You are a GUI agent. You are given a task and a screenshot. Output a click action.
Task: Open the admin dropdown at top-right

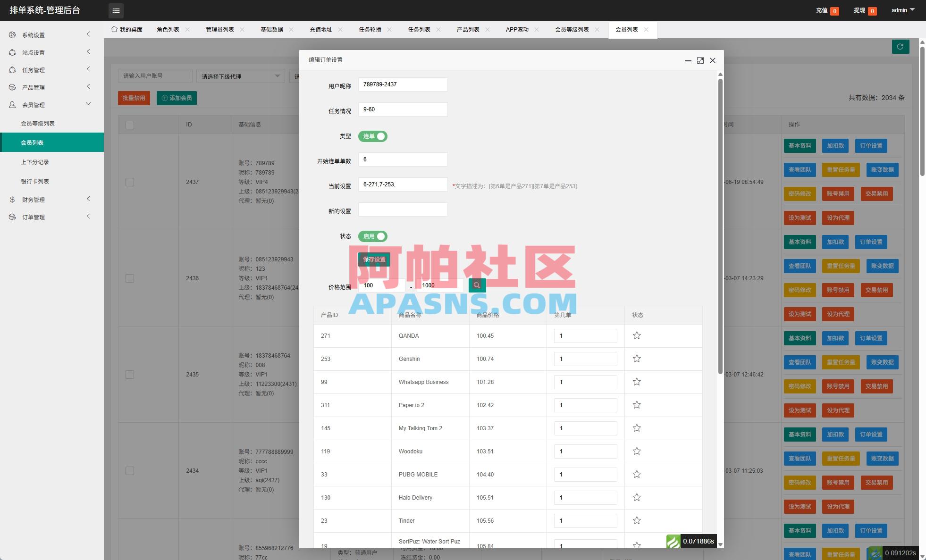coord(901,10)
